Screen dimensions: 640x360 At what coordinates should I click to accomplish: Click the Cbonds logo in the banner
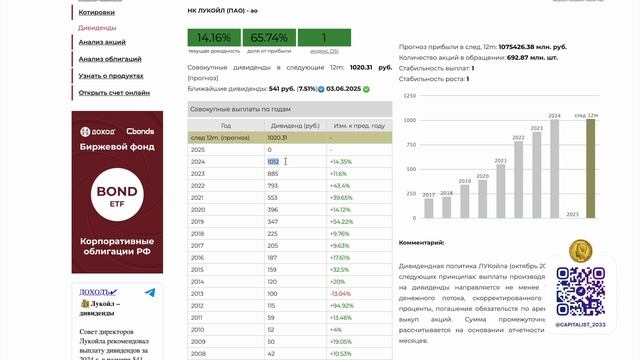point(140,131)
